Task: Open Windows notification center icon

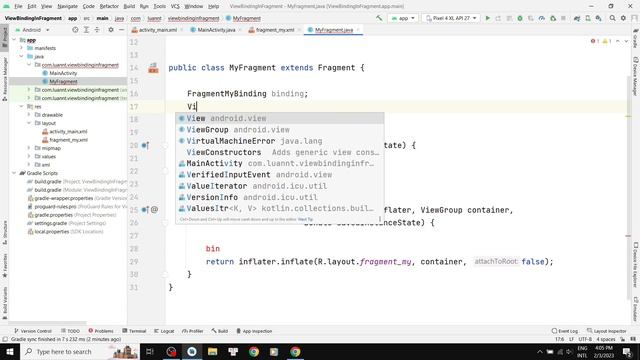Action: click(x=627, y=351)
